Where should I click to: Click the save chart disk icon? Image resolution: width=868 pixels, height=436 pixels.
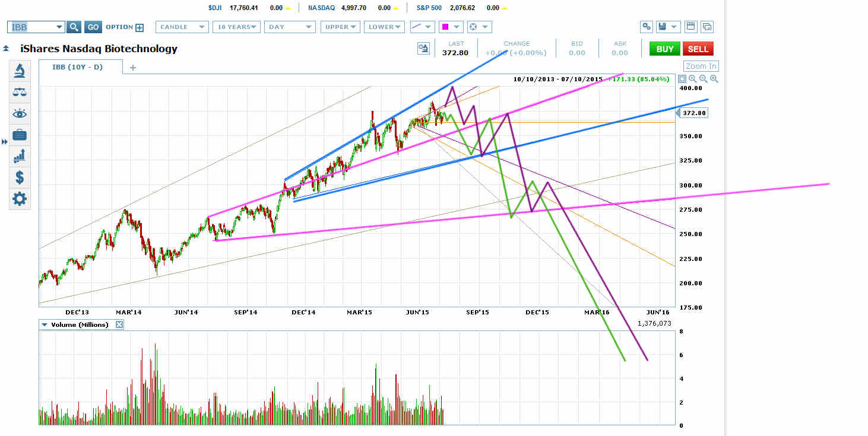663,27
